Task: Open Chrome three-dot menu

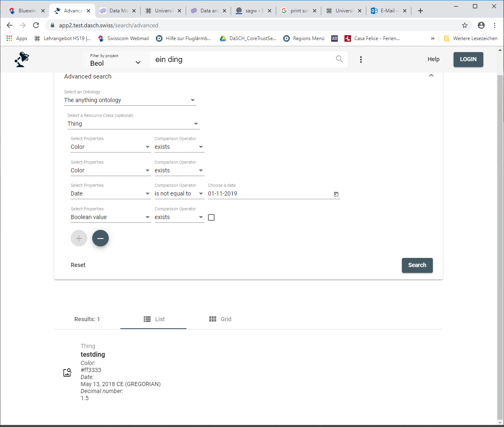Action: pos(494,25)
